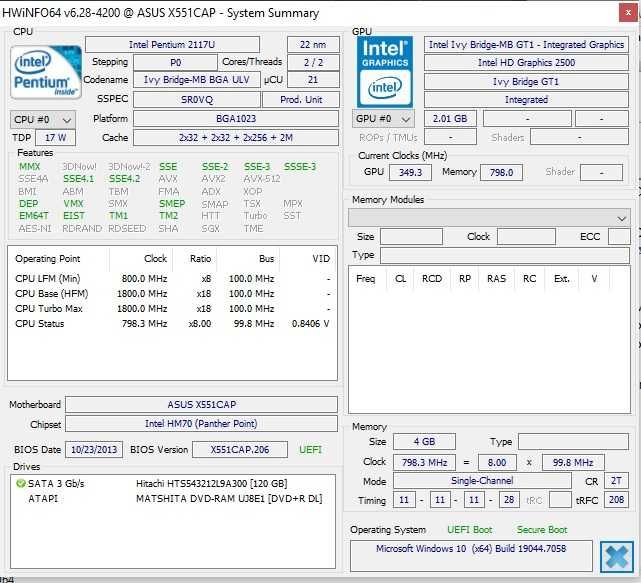
Task: Click the Freq column header in memory table
Action: tap(365, 279)
